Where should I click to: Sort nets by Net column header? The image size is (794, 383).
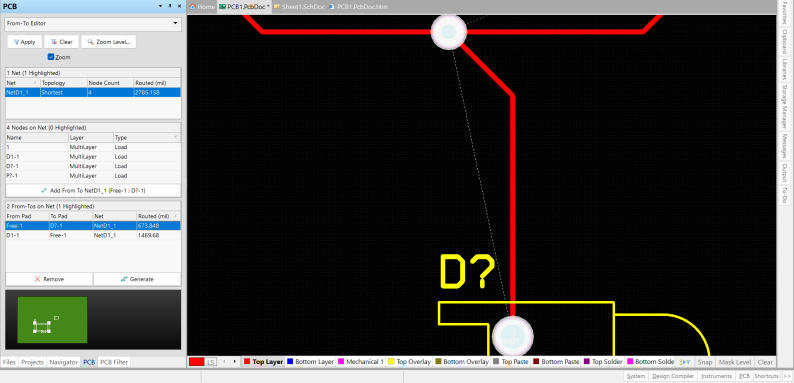click(x=22, y=83)
